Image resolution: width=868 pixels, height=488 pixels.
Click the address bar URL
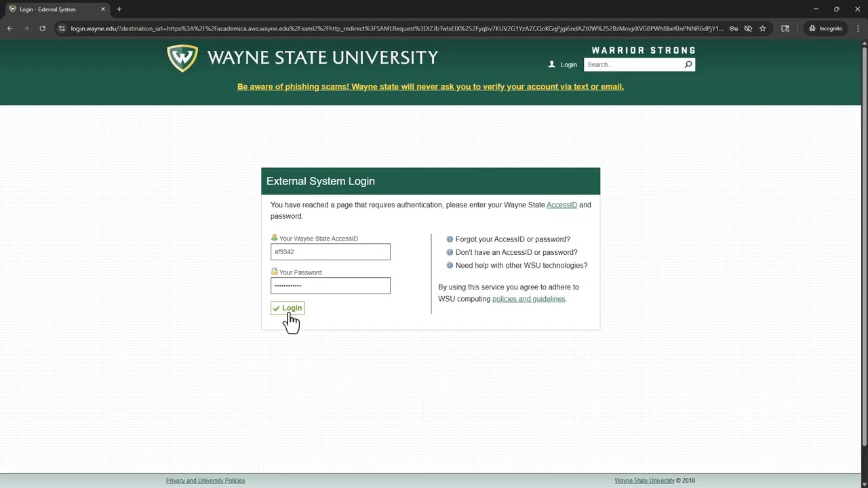coord(397,28)
